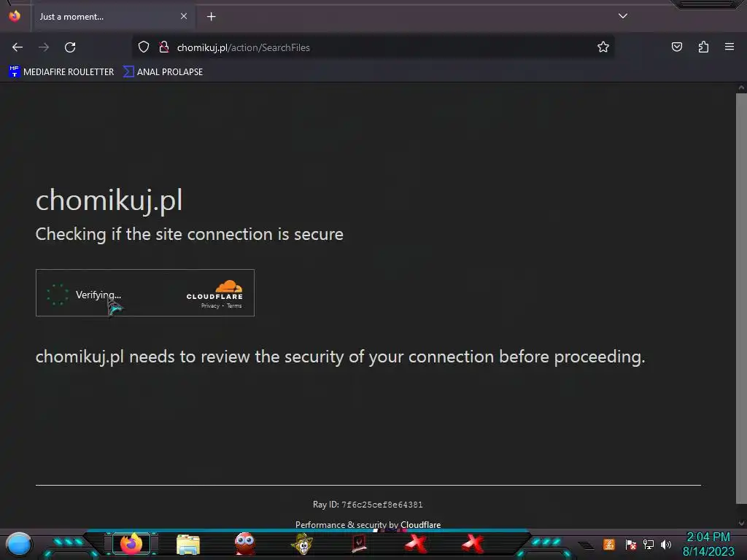Screen dimensions: 747x560
Task: Open the extensions puzzle menu
Action: (x=703, y=47)
